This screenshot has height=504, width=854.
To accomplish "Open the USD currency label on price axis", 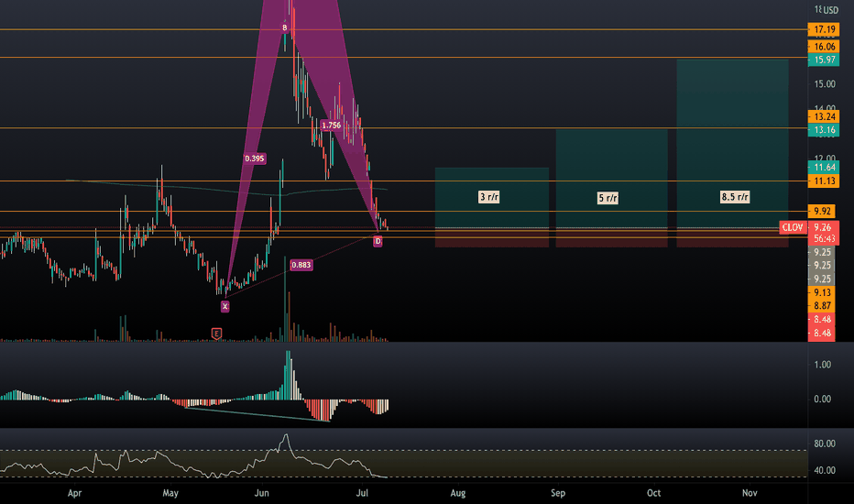I will click(x=830, y=10).
